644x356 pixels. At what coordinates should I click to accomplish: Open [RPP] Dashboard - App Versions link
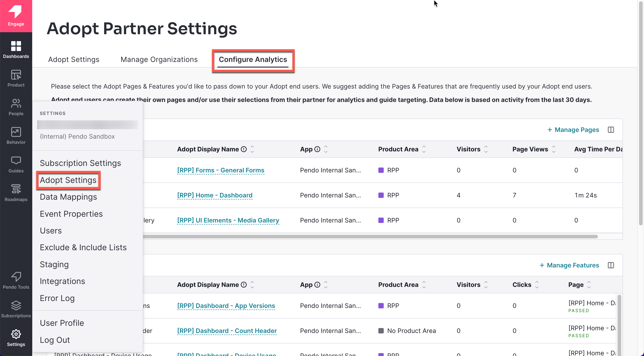226,306
